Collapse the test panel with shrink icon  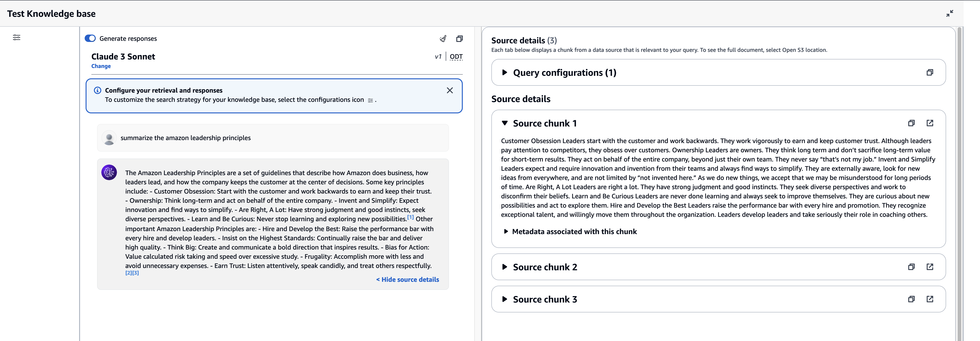point(950,14)
